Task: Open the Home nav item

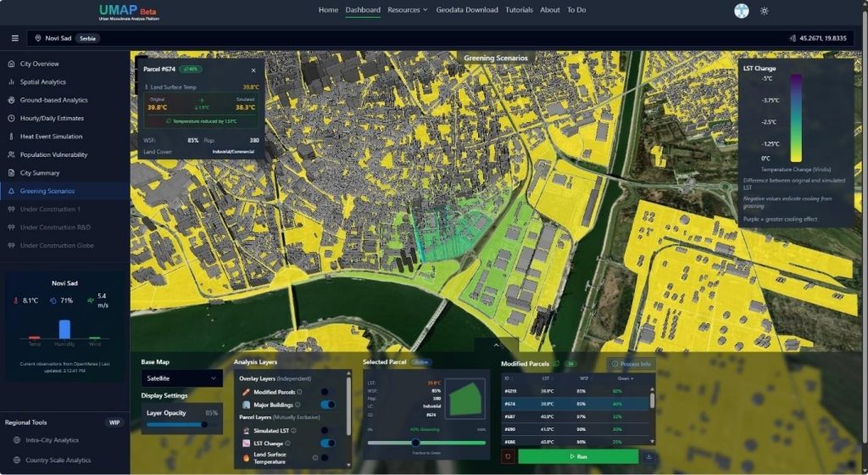Action: pyautogui.click(x=328, y=10)
